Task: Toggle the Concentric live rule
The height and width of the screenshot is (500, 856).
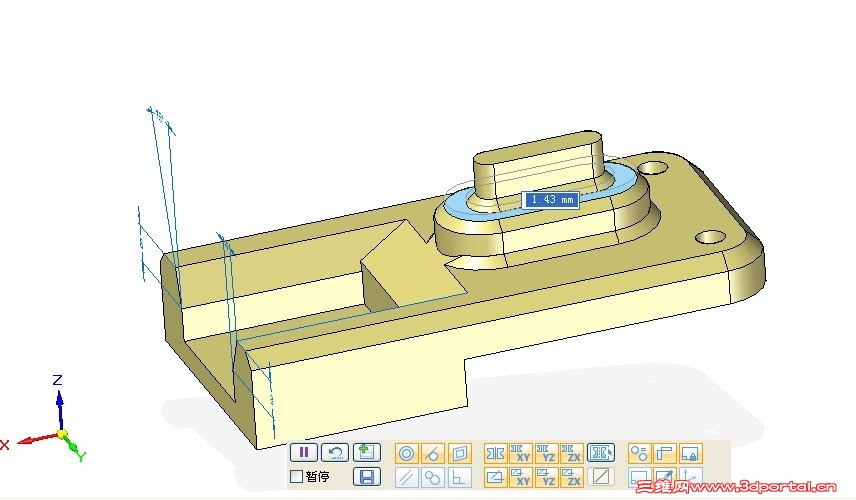Action: pyautogui.click(x=407, y=453)
